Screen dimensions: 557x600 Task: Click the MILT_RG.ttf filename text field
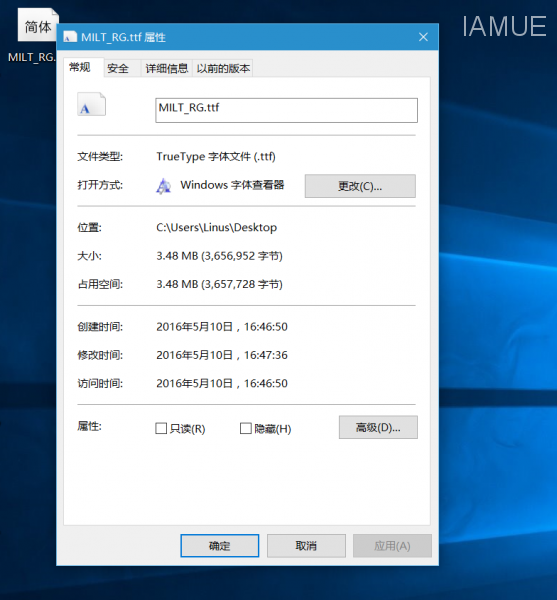[286, 110]
